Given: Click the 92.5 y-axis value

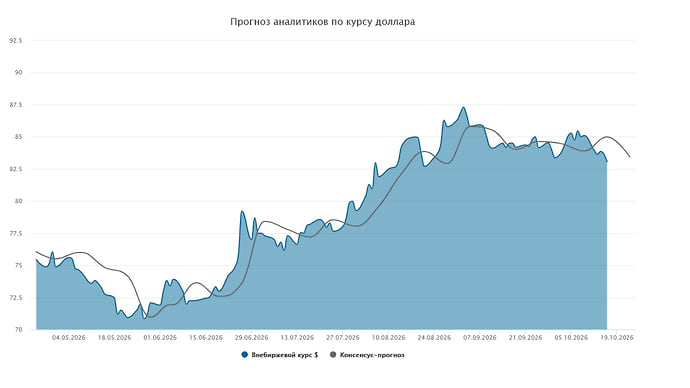Looking at the screenshot, I should (x=16, y=40).
